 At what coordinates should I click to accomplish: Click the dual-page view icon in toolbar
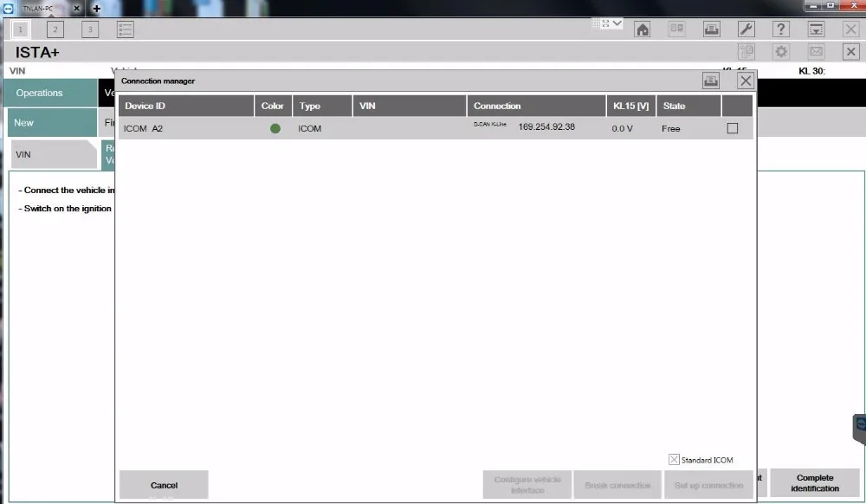[676, 29]
